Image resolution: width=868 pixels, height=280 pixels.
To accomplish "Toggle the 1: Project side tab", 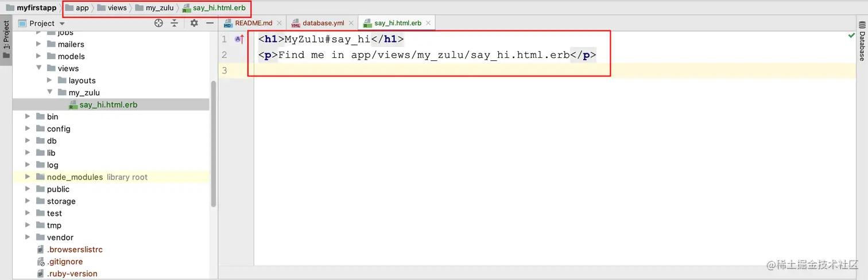I will tap(6, 40).
